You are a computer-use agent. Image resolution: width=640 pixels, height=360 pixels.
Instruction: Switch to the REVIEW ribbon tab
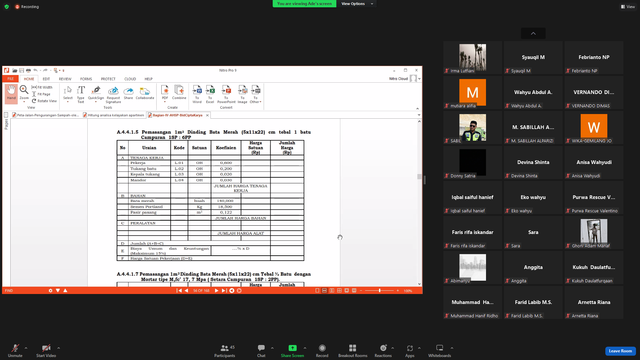pos(65,79)
